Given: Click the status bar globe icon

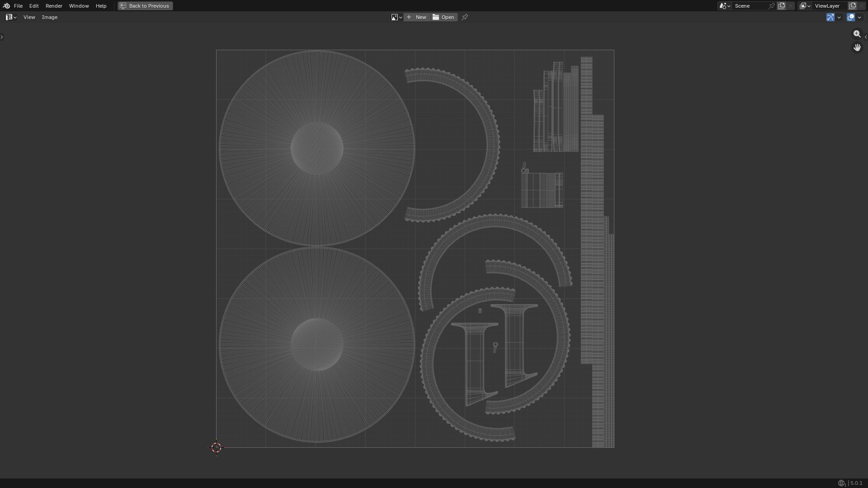Looking at the screenshot, I should pyautogui.click(x=841, y=483).
